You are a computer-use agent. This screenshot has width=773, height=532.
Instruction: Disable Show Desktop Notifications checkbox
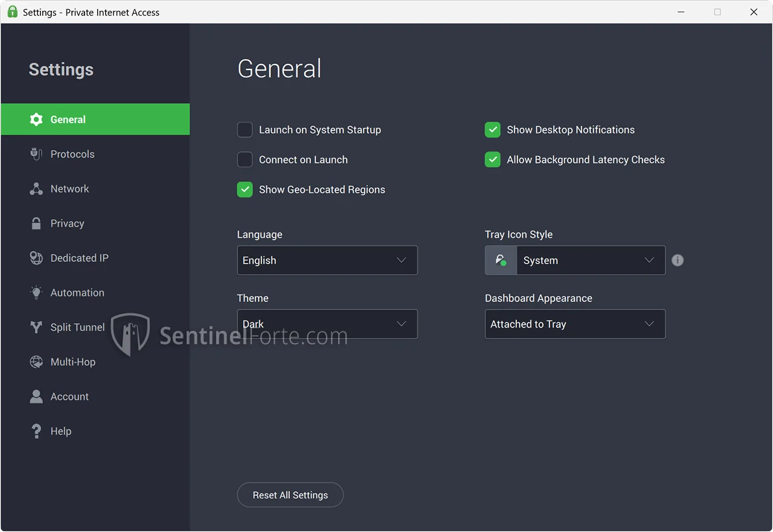point(493,130)
